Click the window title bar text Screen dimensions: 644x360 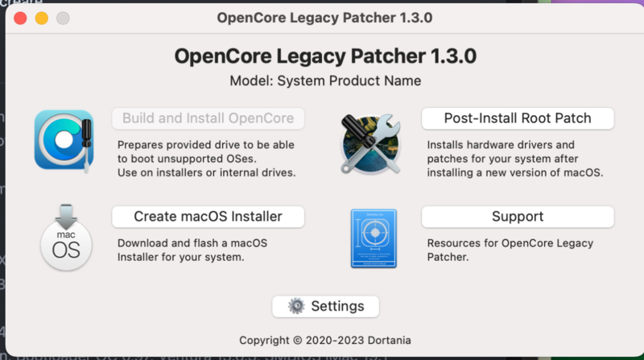324,18
